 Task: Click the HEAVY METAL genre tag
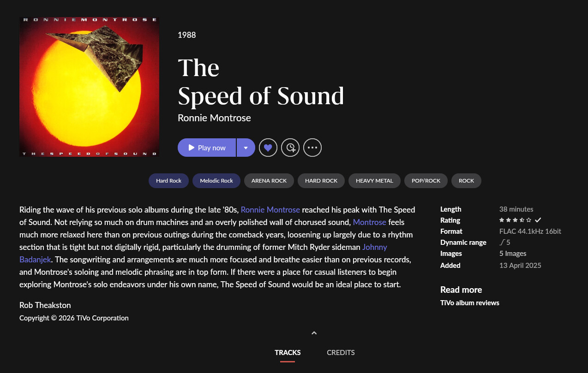pyautogui.click(x=374, y=181)
